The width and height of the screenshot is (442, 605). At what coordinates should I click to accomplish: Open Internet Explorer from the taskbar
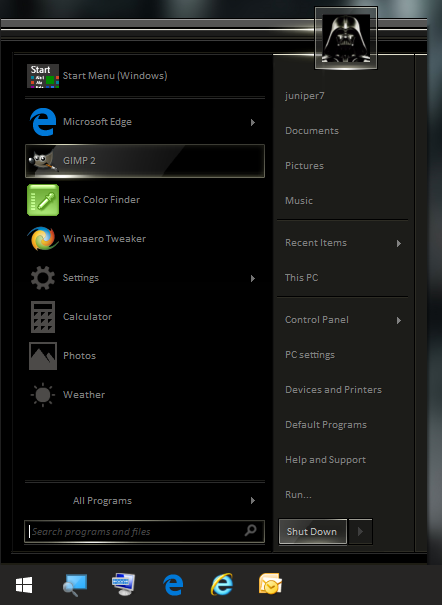click(x=222, y=585)
